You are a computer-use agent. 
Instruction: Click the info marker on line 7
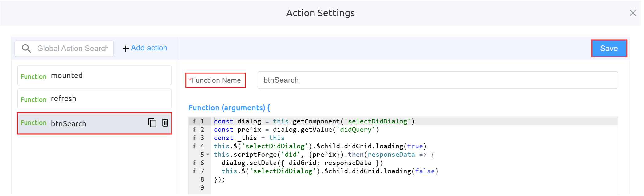tap(194, 171)
